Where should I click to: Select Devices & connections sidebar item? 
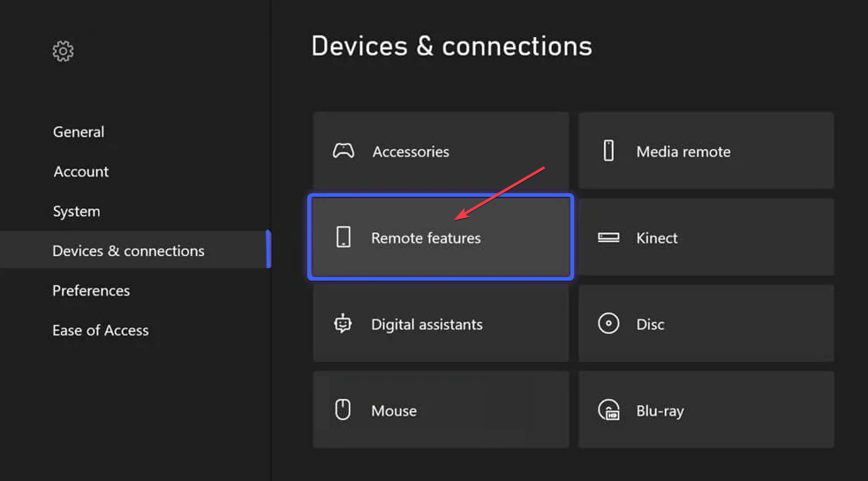point(129,251)
